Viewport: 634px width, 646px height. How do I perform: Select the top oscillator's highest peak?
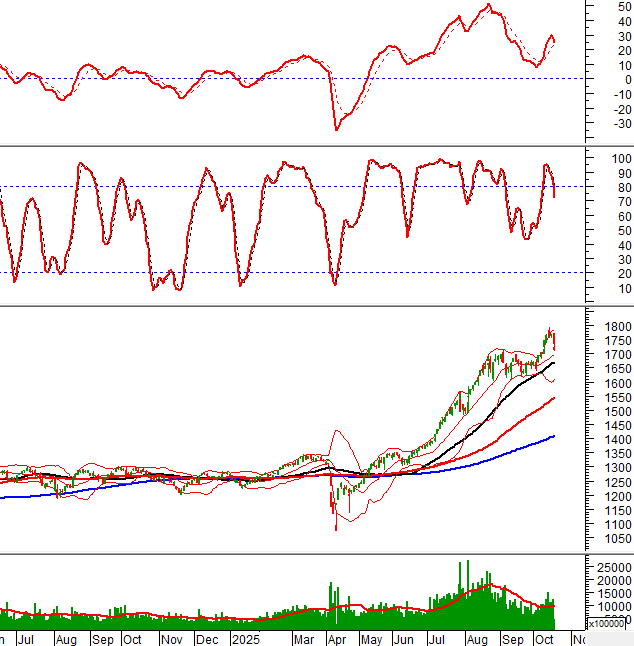(487, 5)
